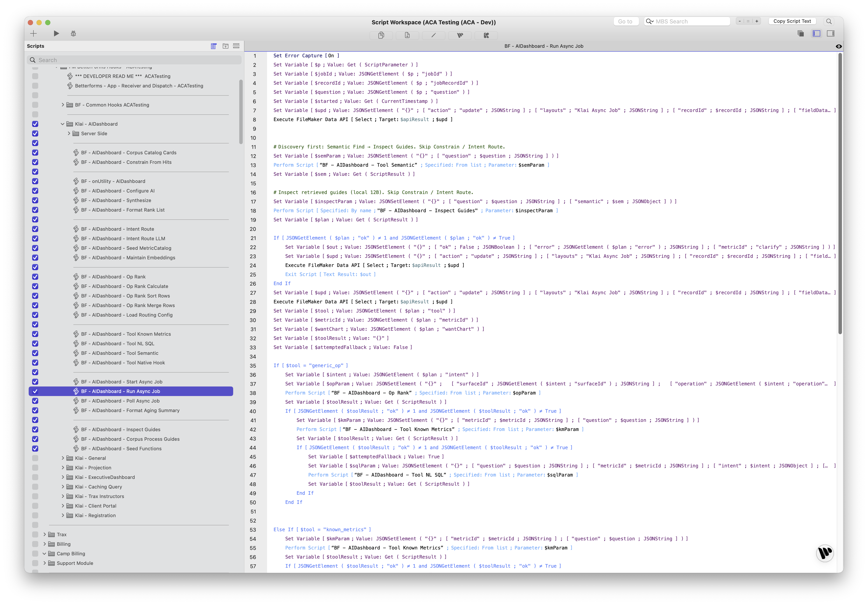
Task: Click the pencil edit toolbar icon
Action: 433,35
